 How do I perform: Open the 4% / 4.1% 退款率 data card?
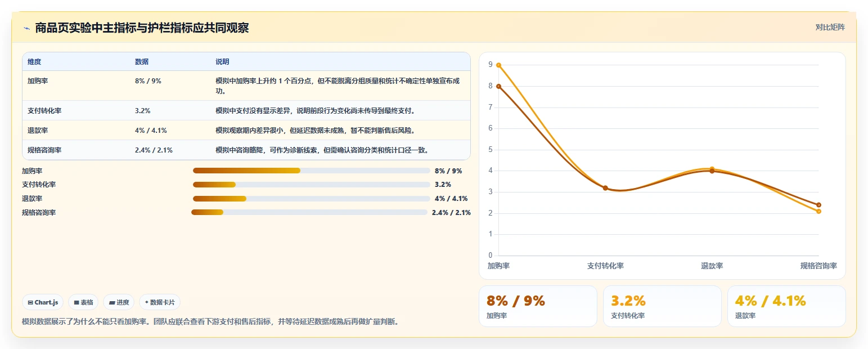[786, 306]
